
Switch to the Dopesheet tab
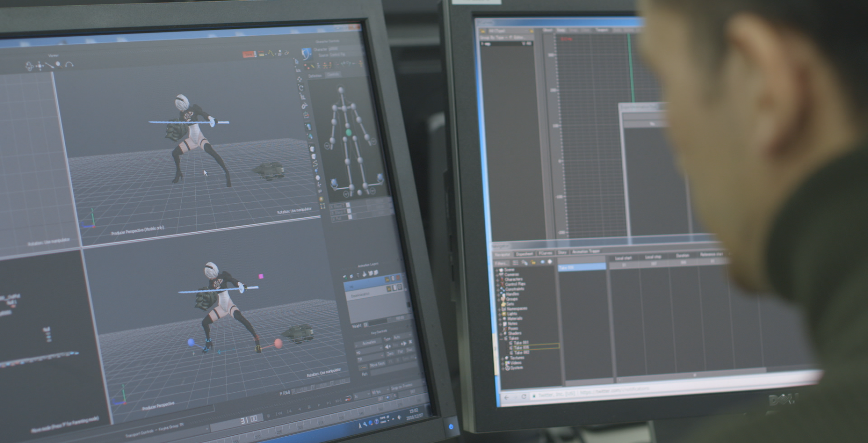click(525, 254)
